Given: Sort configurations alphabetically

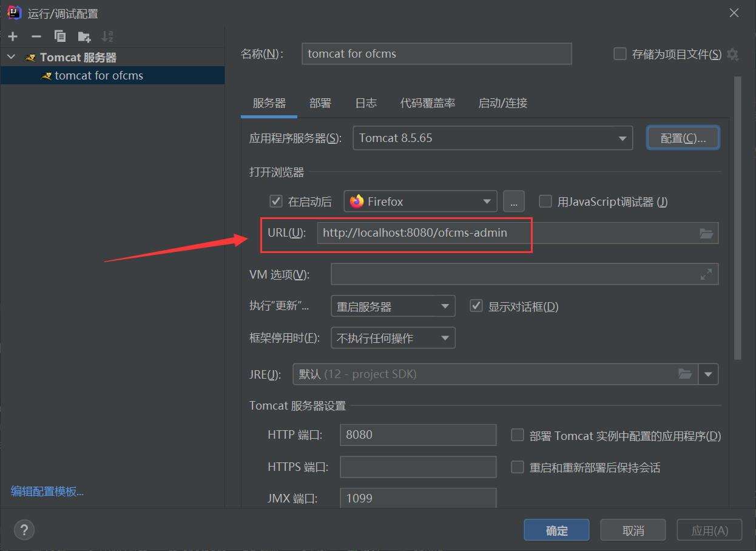Looking at the screenshot, I should coord(107,36).
